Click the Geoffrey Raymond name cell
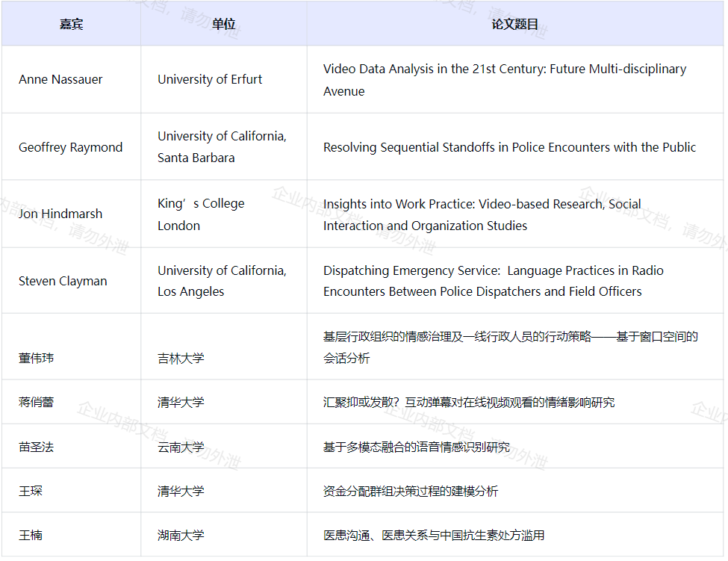Viewport: 728px width, 561px height. [70, 147]
